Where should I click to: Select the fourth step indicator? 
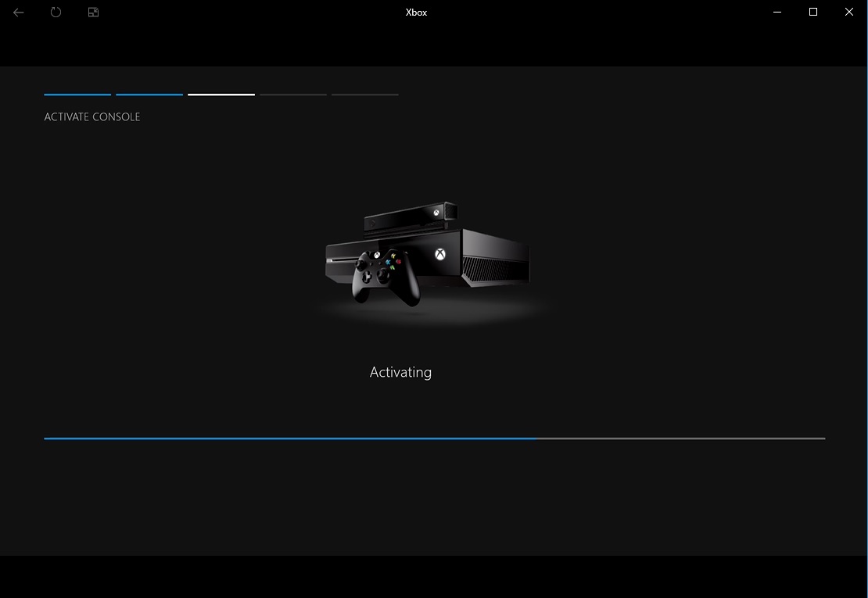[293, 95]
